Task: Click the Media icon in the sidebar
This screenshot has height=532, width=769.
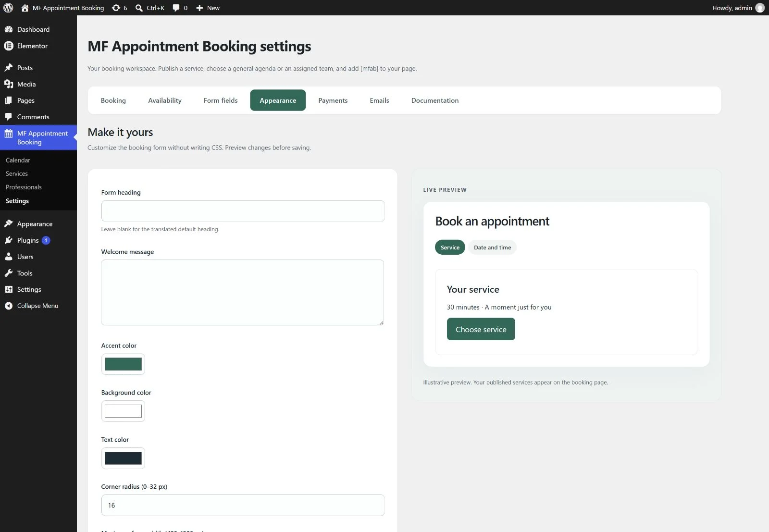Action: pyautogui.click(x=9, y=84)
